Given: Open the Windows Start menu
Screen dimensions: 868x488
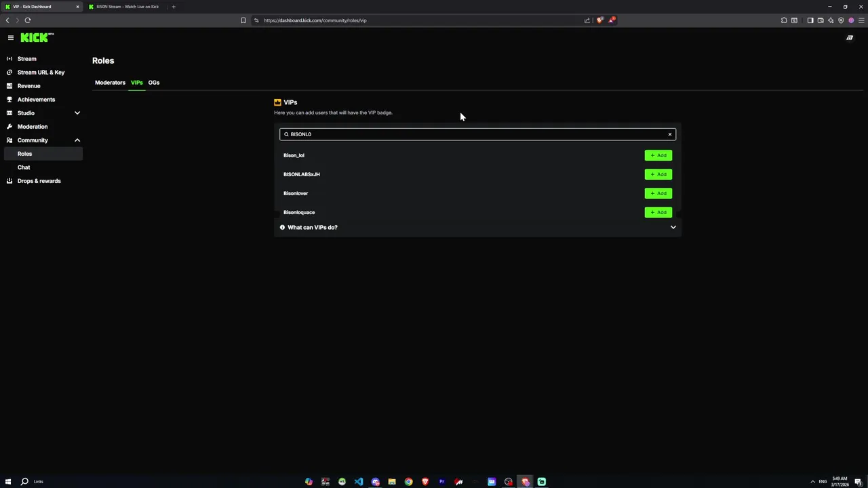Looking at the screenshot, I should pyautogui.click(x=8, y=482).
